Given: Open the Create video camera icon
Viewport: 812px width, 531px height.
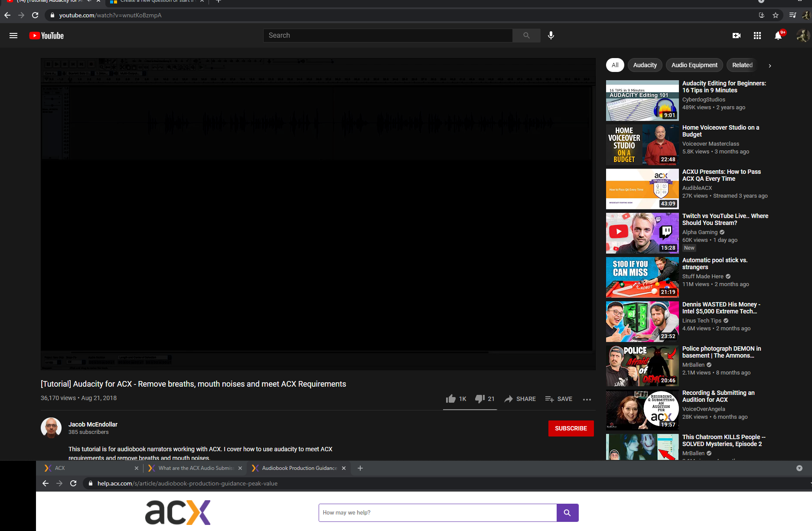Looking at the screenshot, I should coord(737,36).
